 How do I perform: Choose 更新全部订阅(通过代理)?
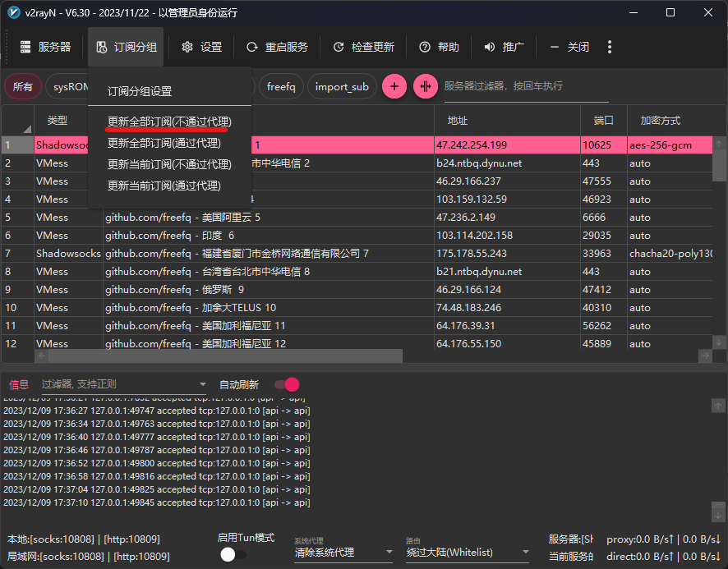click(x=164, y=143)
